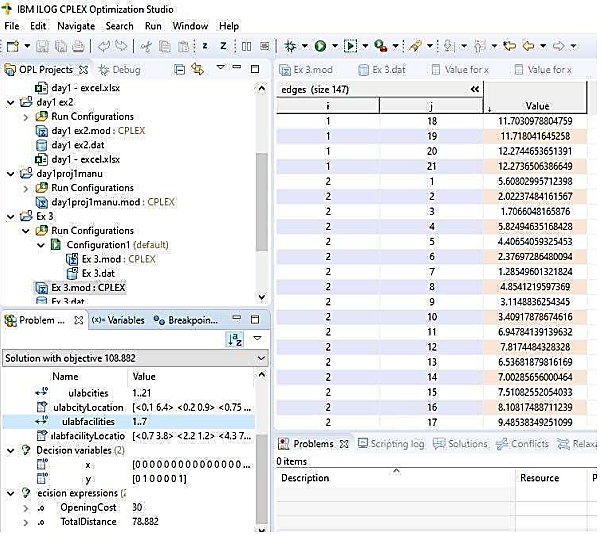
Task: Click Link with Editor icon in OPL Projects
Action: (197, 70)
